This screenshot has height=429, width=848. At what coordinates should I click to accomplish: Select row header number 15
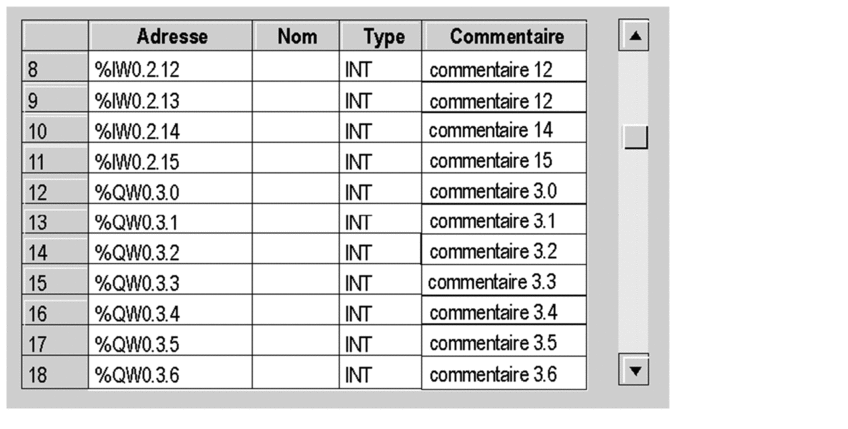(x=55, y=283)
